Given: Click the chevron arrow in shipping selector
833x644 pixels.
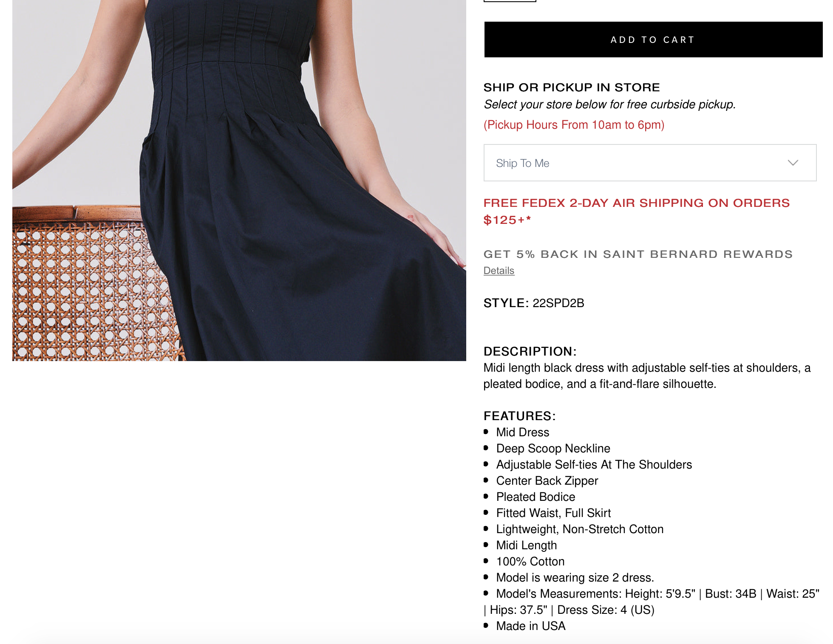Looking at the screenshot, I should click(793, 163).
